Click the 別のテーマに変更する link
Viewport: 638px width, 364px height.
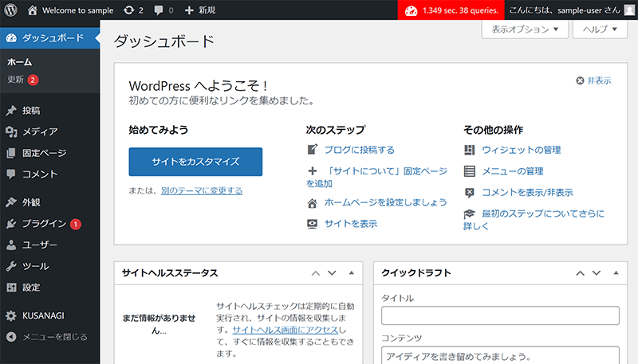[x=201, y=191]
